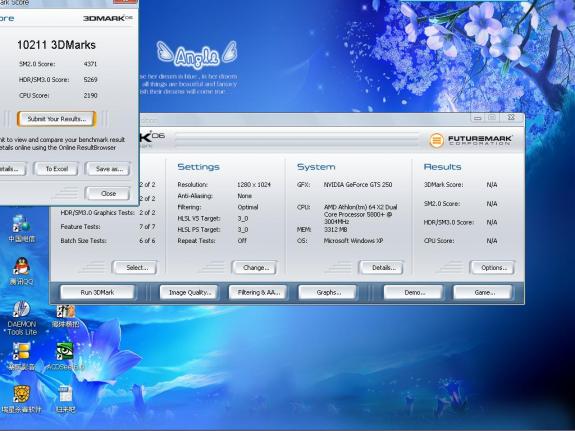
Task: Click the Settings section heading
Action: pyautogui.click(x=198, y=167)
